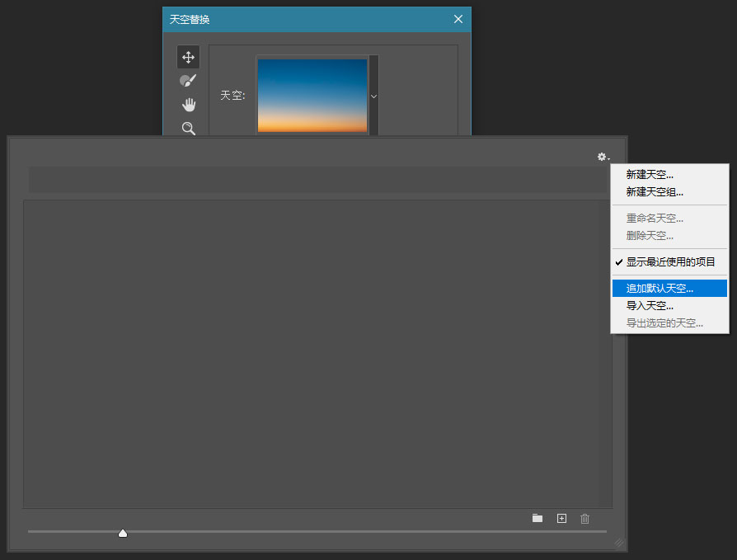The image size is (737, 560).
Task: Click the gear settings icon in sky picker
Action: (603, 157)
